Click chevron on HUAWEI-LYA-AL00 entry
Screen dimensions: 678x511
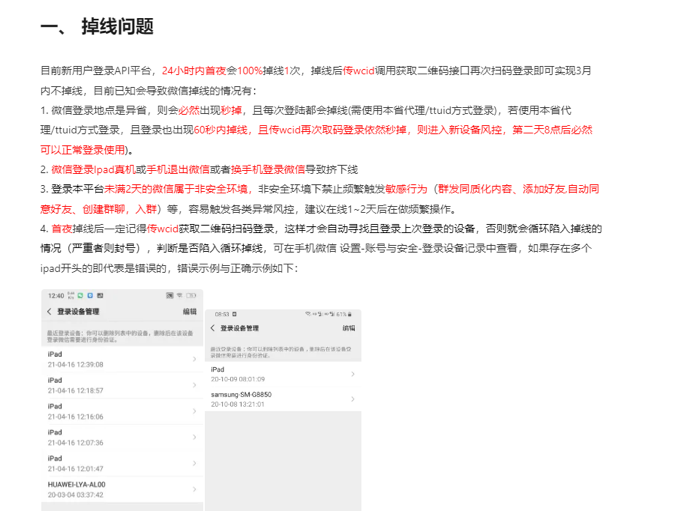pos(193,488)
